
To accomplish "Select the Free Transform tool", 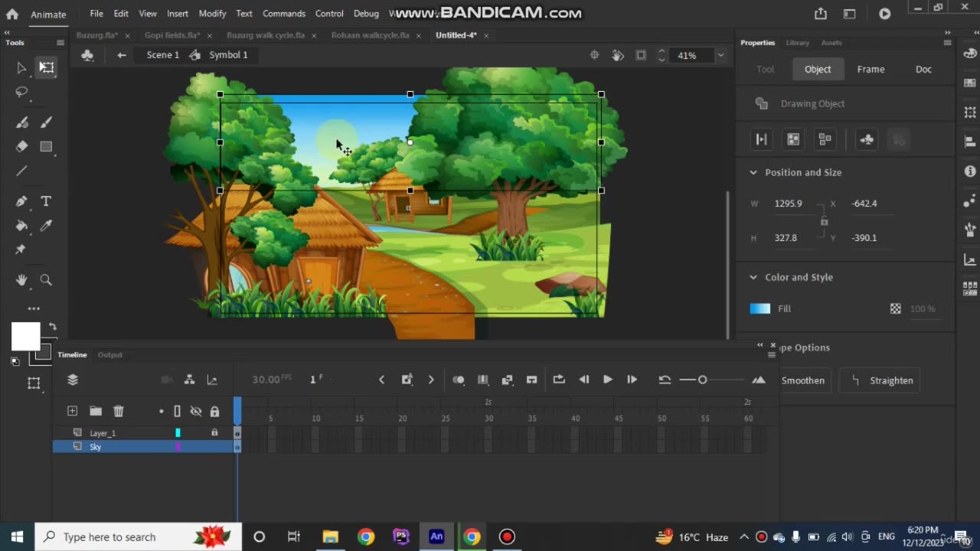I will (x=47, y=67).
